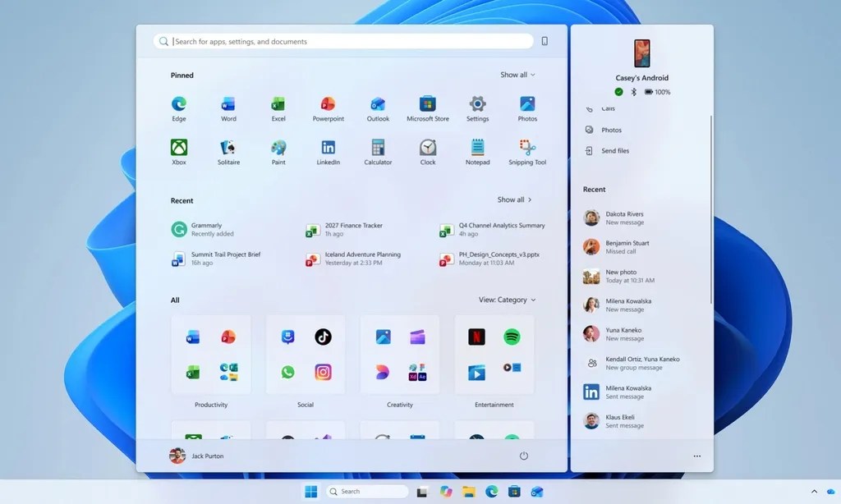The width and height of the screenshot is (841, 504).
Task: Click the phone panel scrollbar
Action: click(x=711, y=209)
